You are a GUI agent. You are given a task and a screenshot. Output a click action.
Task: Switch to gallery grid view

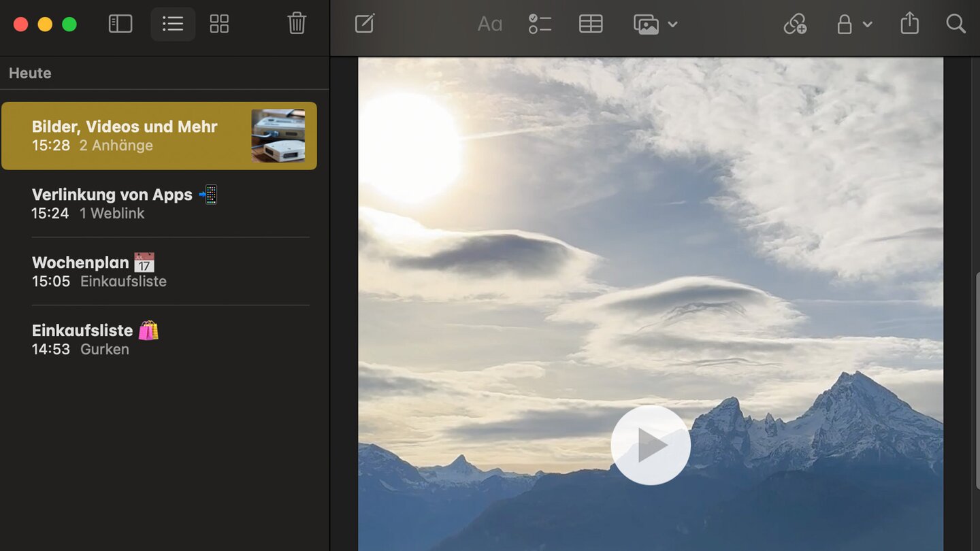tap(219, 24)
